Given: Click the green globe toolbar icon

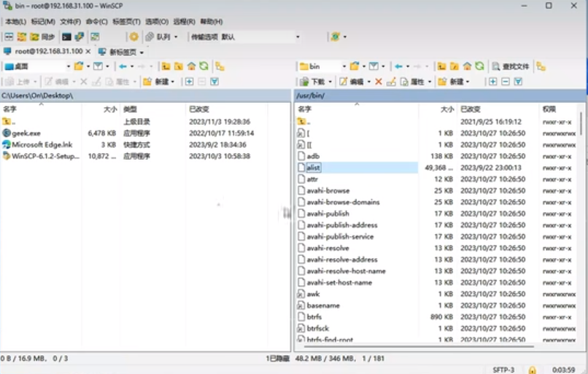Looking at the screenshot, I should [336, 36].
